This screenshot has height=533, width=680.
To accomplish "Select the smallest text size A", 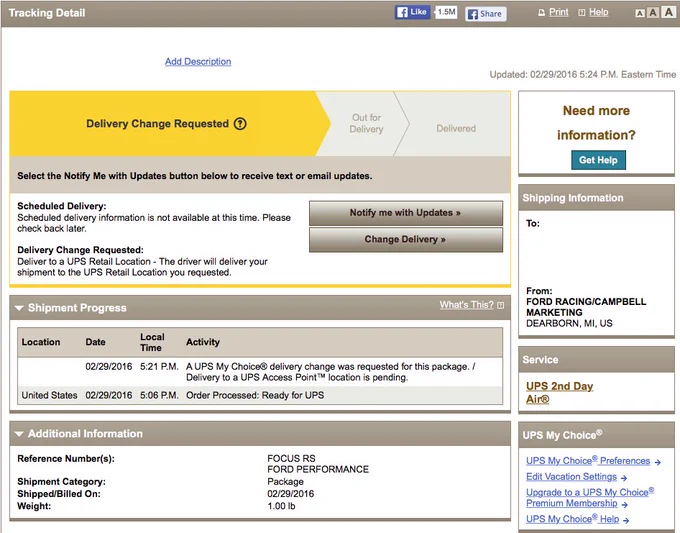I will point(640,13).
